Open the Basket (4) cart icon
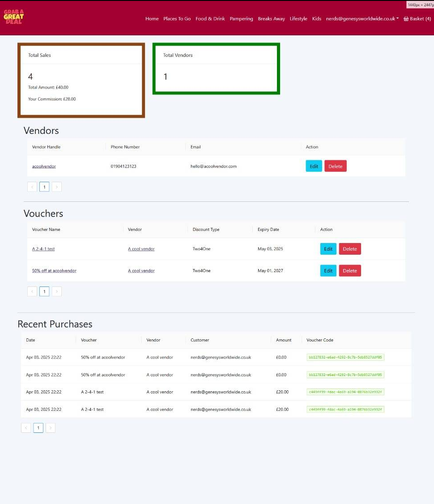This screenshot has width=434, height=504. (417, 19)
